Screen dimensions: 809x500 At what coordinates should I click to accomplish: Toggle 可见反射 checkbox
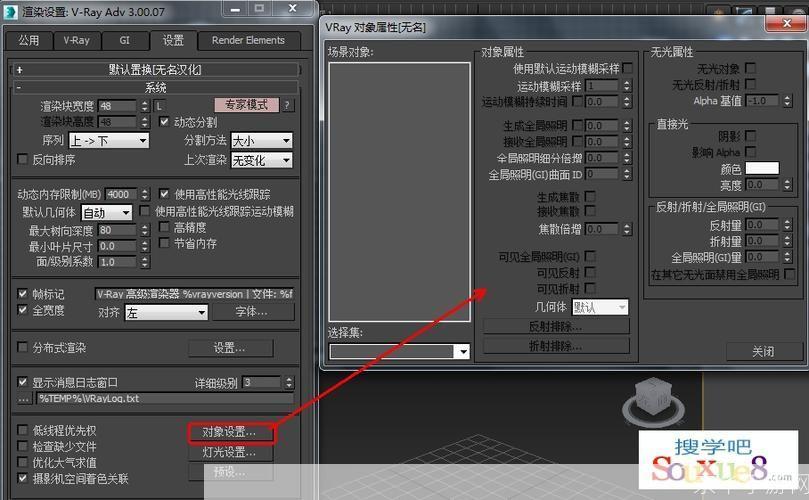(x=590, y=272)
